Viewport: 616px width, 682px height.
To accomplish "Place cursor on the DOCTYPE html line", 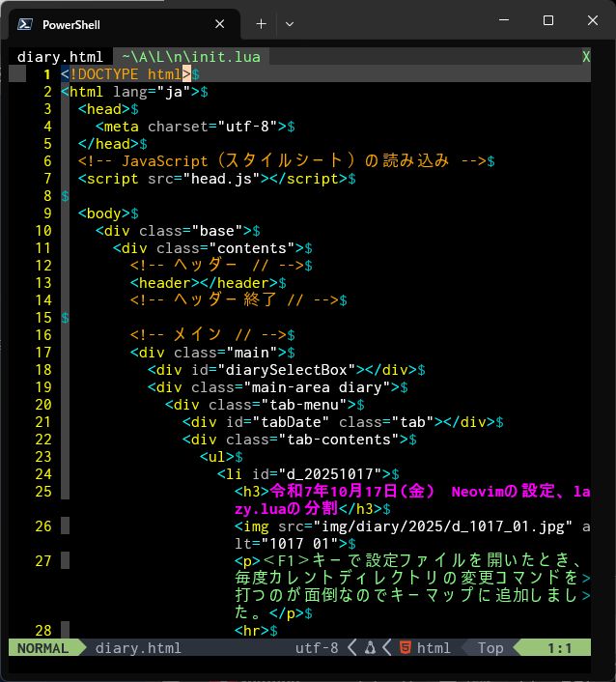I will [126, 74].
